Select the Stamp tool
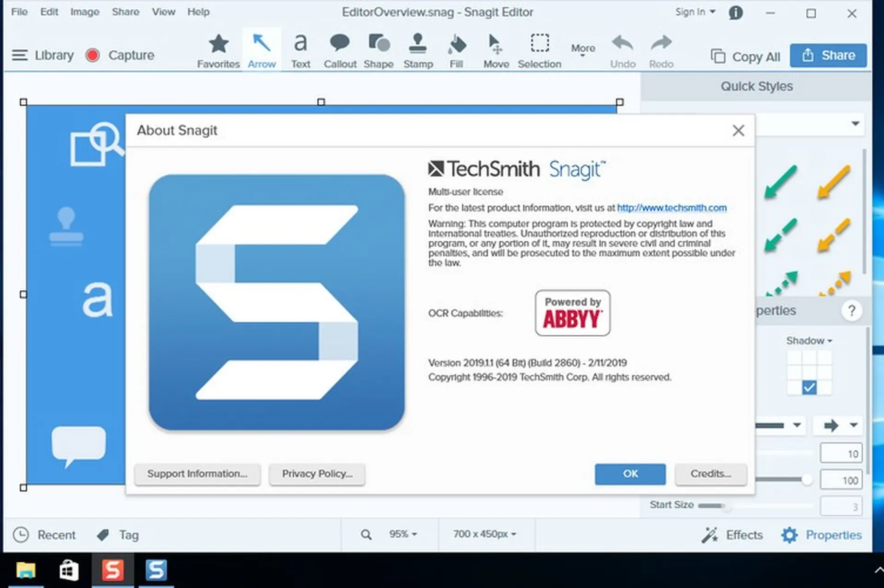The height and width of the screenshot is (588, 884). (x=418, y=48)
